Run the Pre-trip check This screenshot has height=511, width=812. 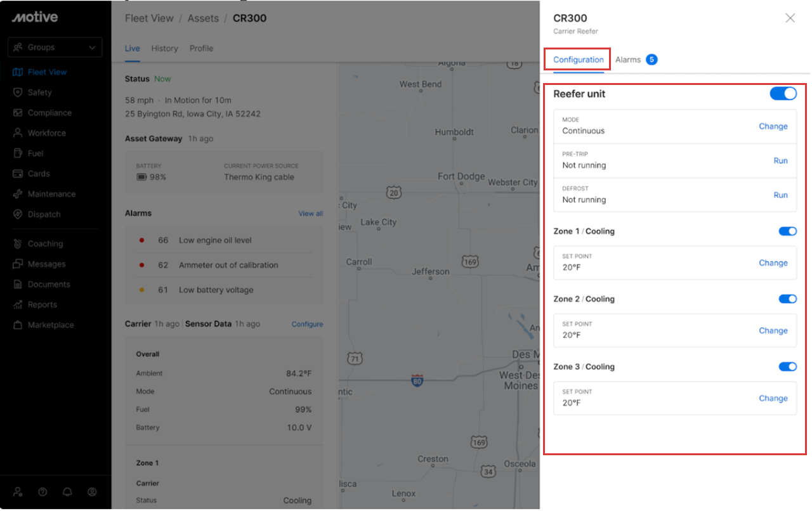[x=780, y=161]
